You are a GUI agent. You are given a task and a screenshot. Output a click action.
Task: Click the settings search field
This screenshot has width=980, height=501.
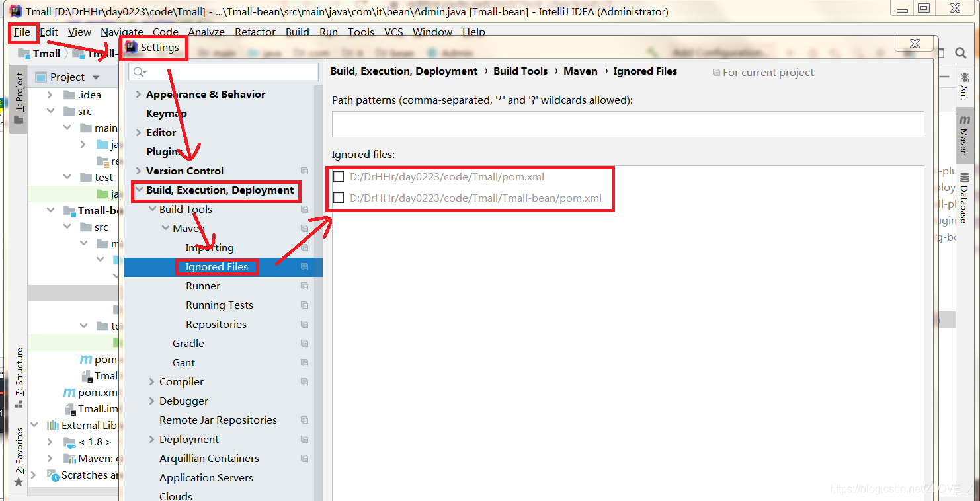(224, 72)
